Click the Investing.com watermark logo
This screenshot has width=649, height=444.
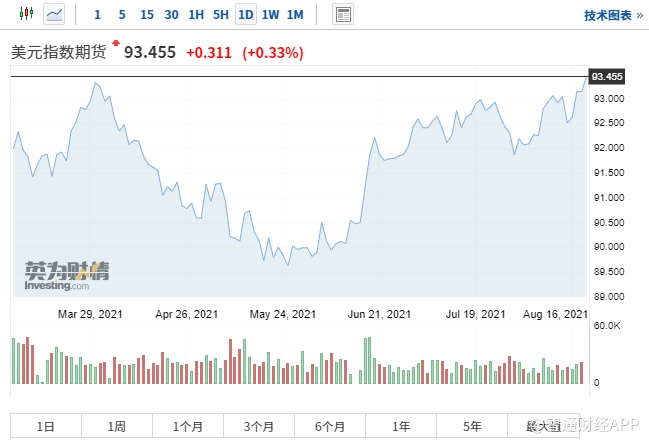point(67,276)
